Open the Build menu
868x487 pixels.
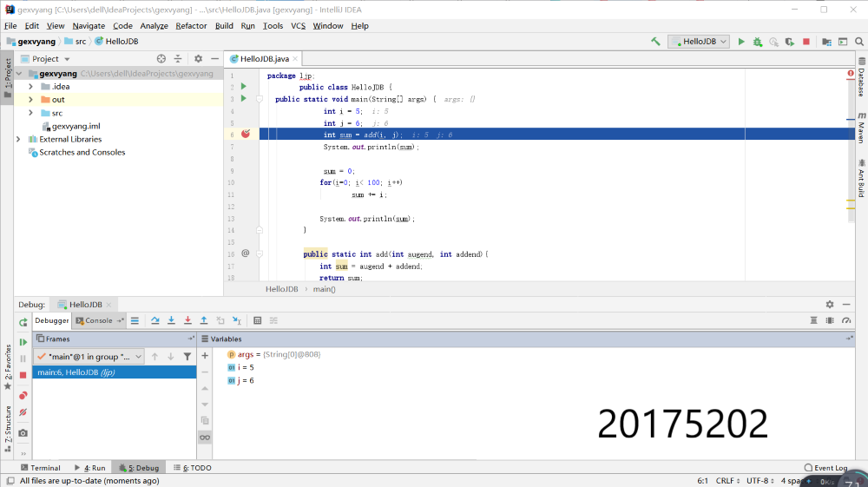click(x=224, y=26)
